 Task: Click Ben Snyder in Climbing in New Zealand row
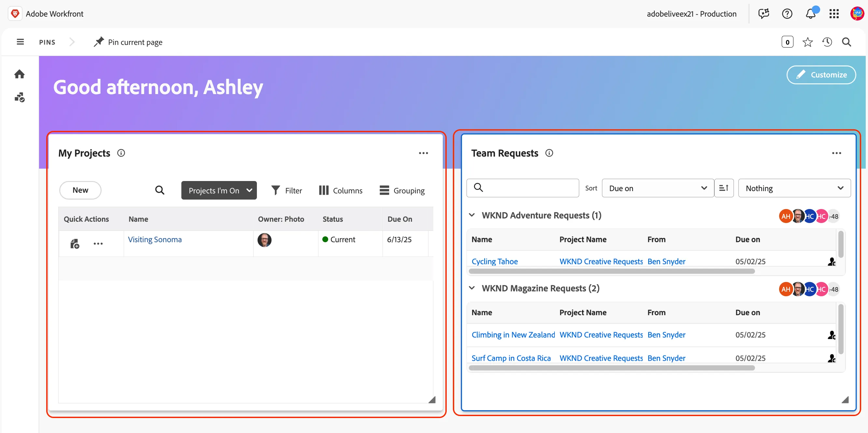tap(666, 335)
